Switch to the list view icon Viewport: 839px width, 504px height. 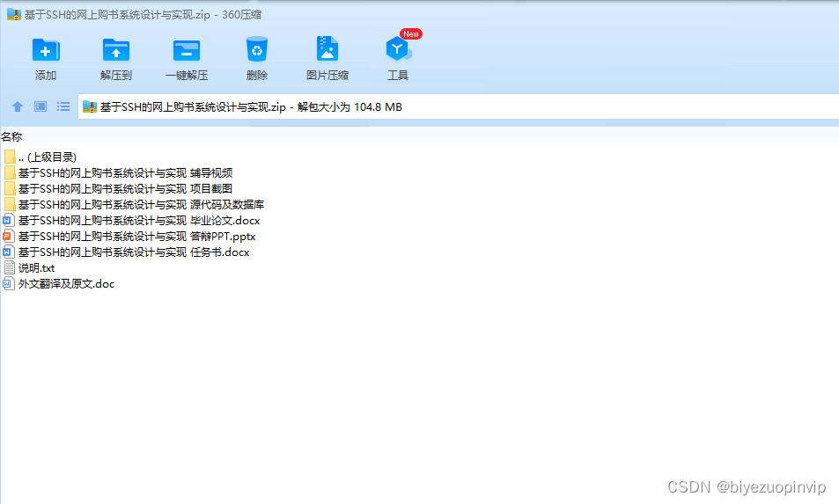[63, 106]
